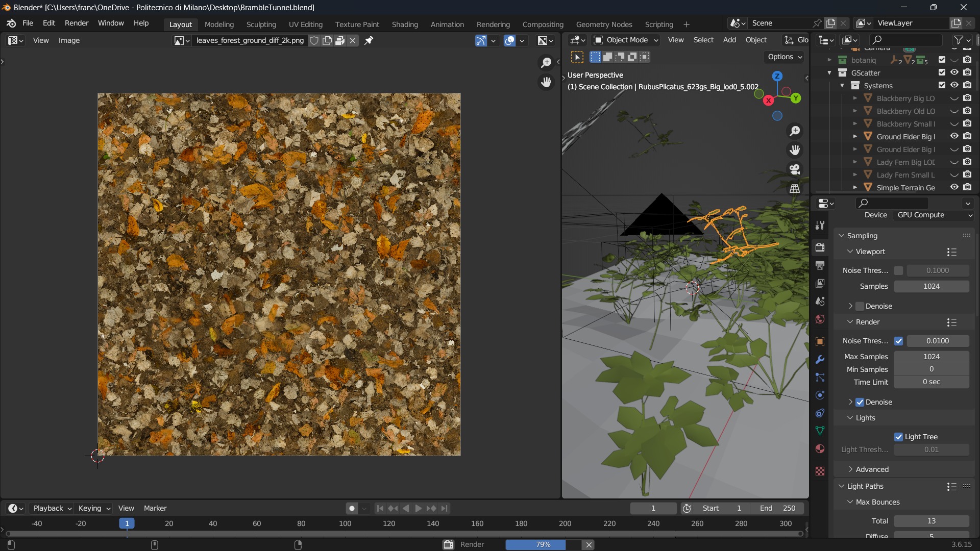This screenshot has width=980, height=551.
Task: Click the pin image icon in image editor
Action: click(x=369, y=40)
